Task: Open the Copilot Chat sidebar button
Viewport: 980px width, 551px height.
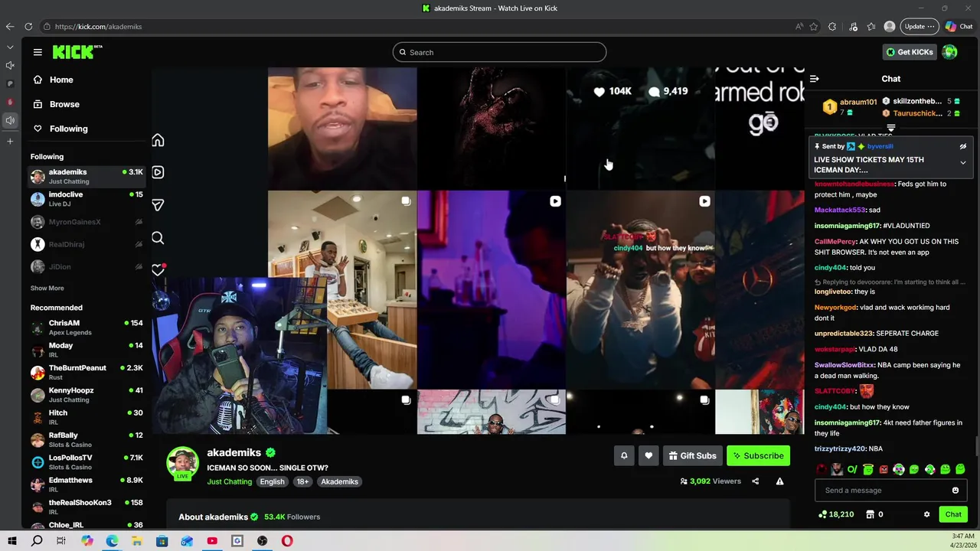Action: 959,26
